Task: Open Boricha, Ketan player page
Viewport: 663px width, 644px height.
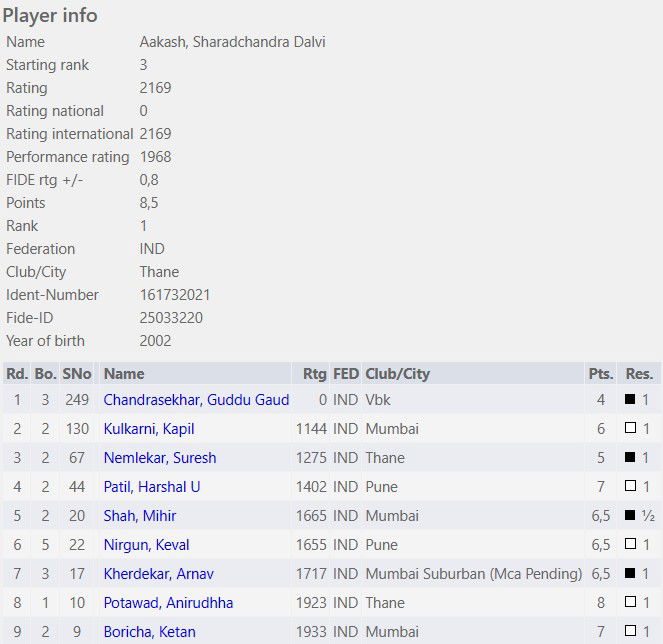Action: [149, 632]
